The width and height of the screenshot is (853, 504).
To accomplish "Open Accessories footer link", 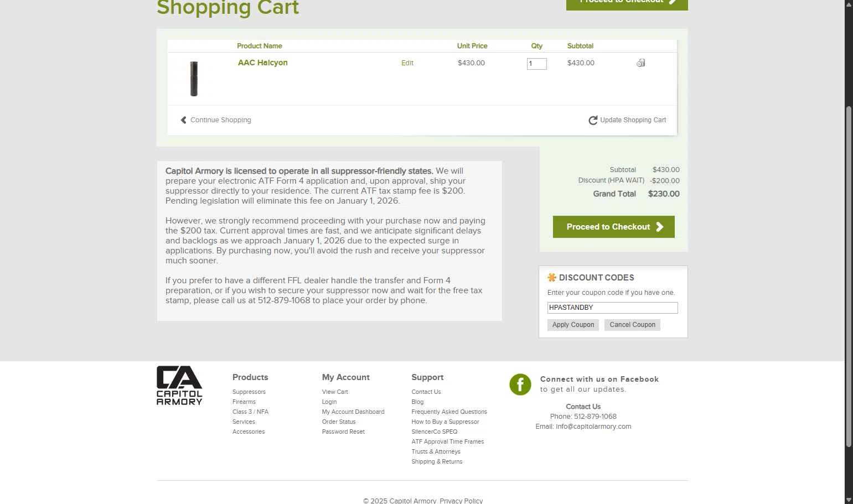I will [249, 432].
